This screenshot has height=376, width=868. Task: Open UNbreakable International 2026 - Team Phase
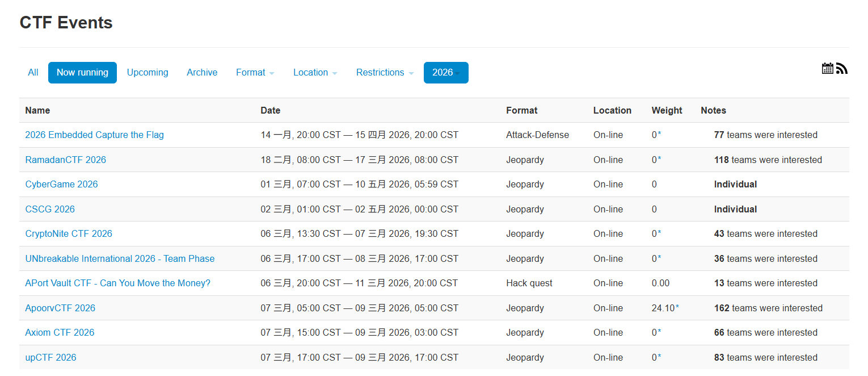click(x=120, y=259)
